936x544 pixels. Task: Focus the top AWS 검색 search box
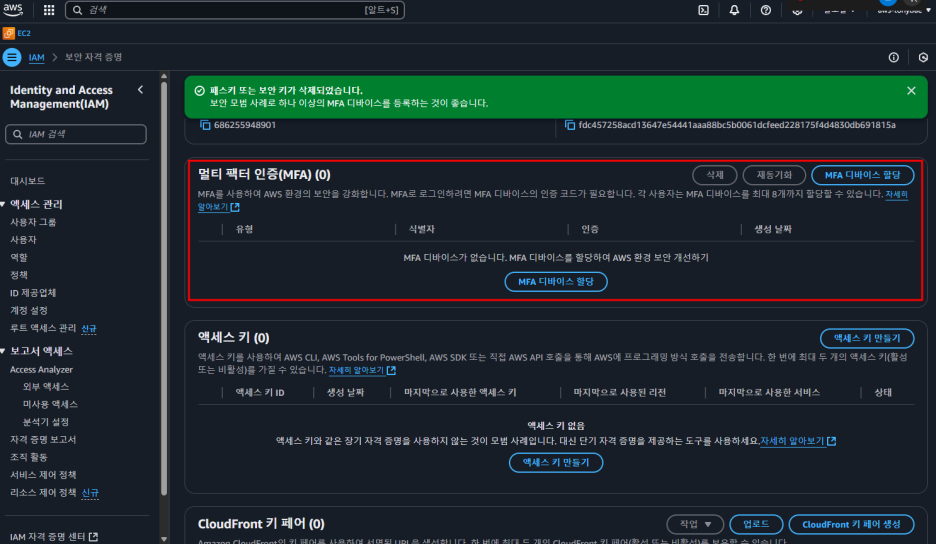(235, 10)
